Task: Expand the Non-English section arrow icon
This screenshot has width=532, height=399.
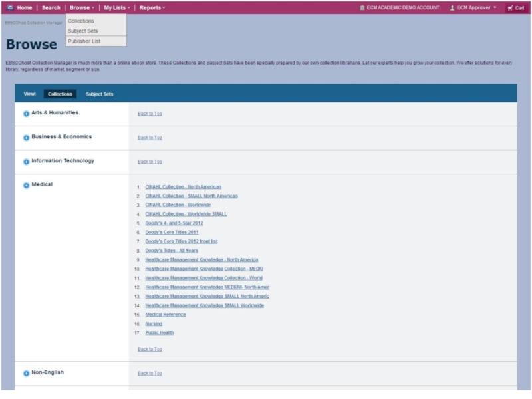Action: (27, 374)
